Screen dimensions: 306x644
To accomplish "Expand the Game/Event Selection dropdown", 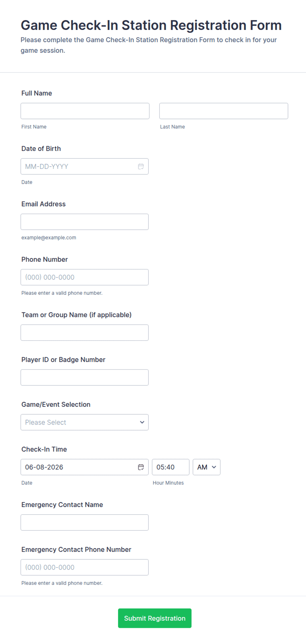I will pos(85,422).
